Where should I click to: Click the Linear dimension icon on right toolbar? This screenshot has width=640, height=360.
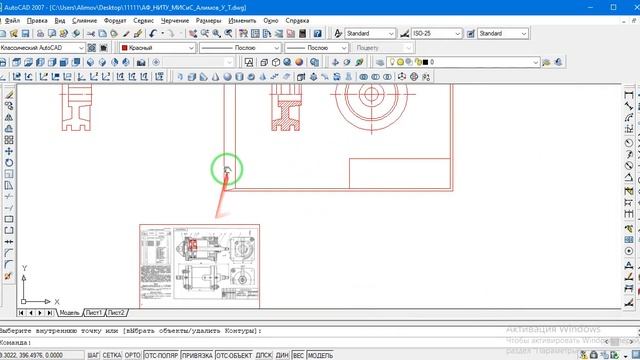pos(629,95)
